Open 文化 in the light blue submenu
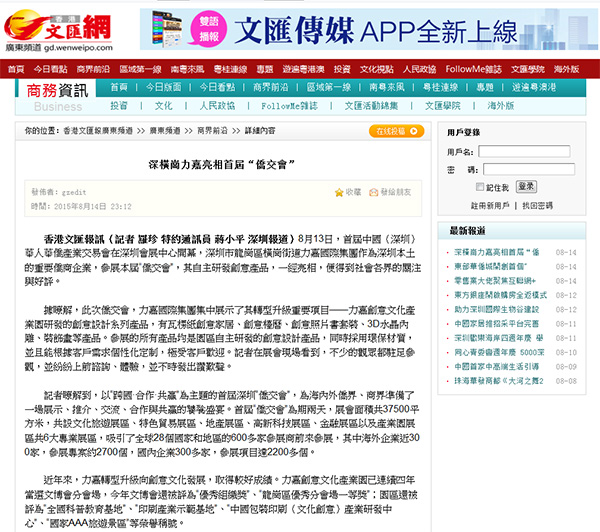This screenshot has width=600, height=532. pos(163,106)
